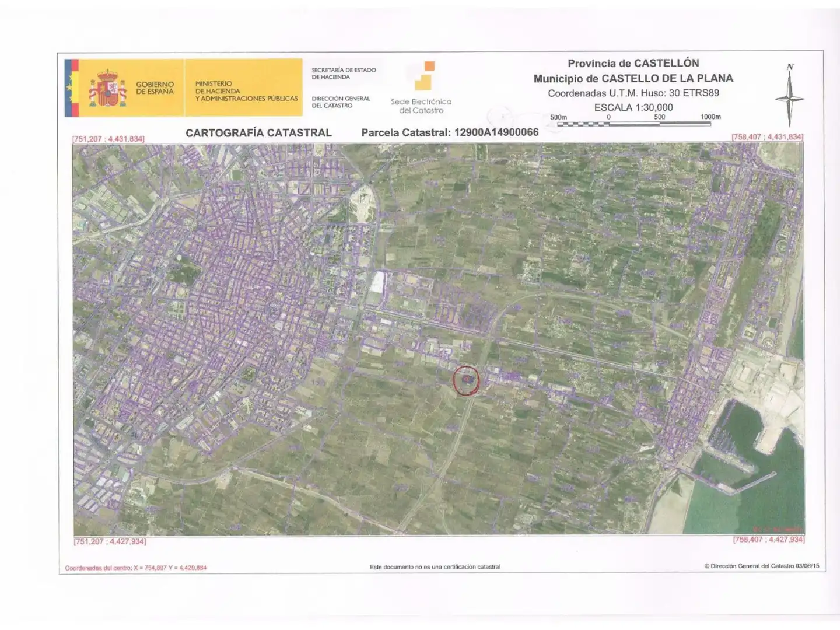Click top-left coordinate [751,207 ; 4,431,834]
840x630 pixels.
point(108,139)
